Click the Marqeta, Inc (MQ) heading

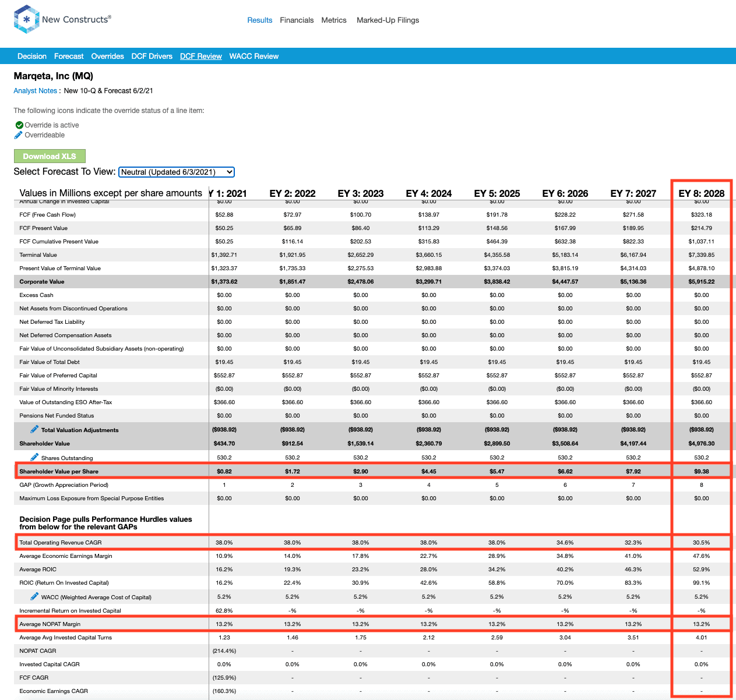coord(54,76)
